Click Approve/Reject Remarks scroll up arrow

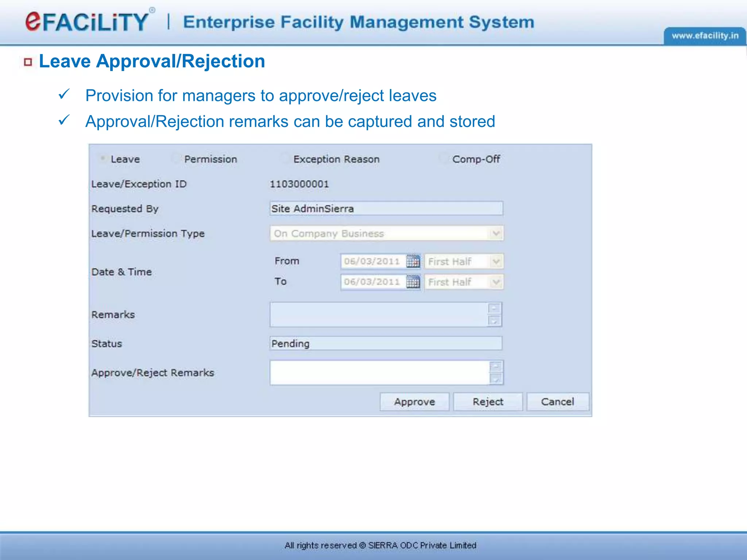(x=496, y=366)
